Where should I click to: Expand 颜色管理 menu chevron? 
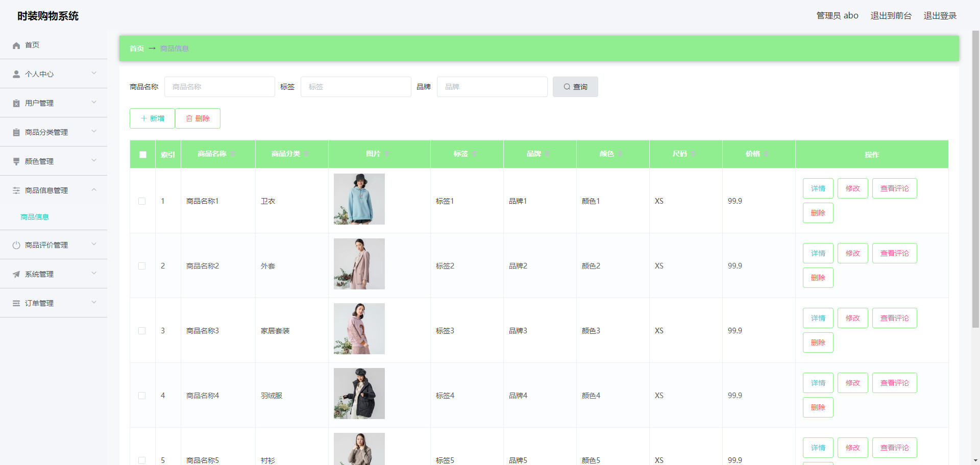94,161
